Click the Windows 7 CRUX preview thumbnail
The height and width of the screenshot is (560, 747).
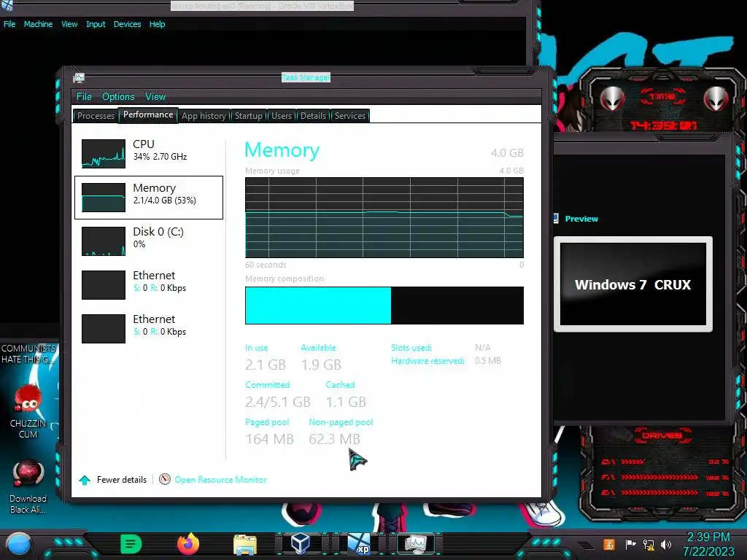click(633, 284)
